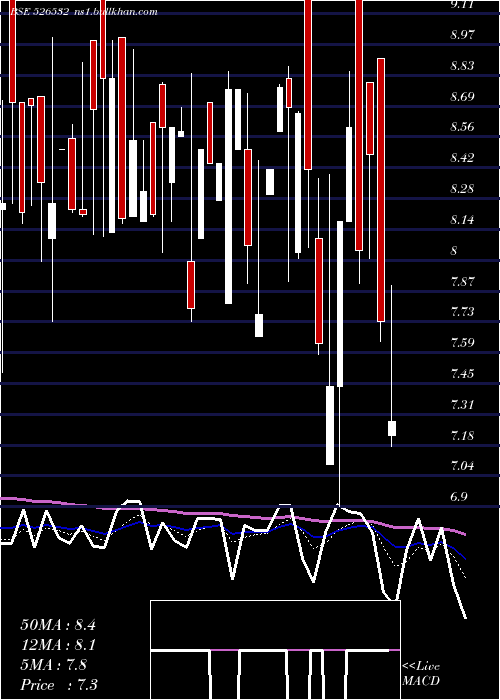Click the 6.9 price axis label
This screenshot has height=700, width=500.
pyautogui.click(x=458, y=496)
